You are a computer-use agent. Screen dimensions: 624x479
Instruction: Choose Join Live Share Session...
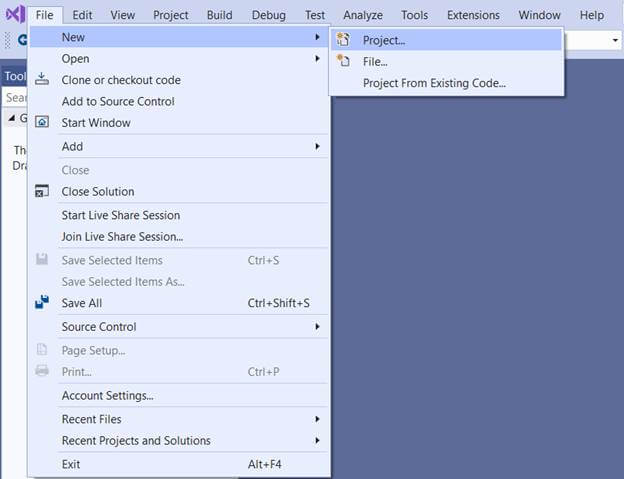[x=179, y=237]
